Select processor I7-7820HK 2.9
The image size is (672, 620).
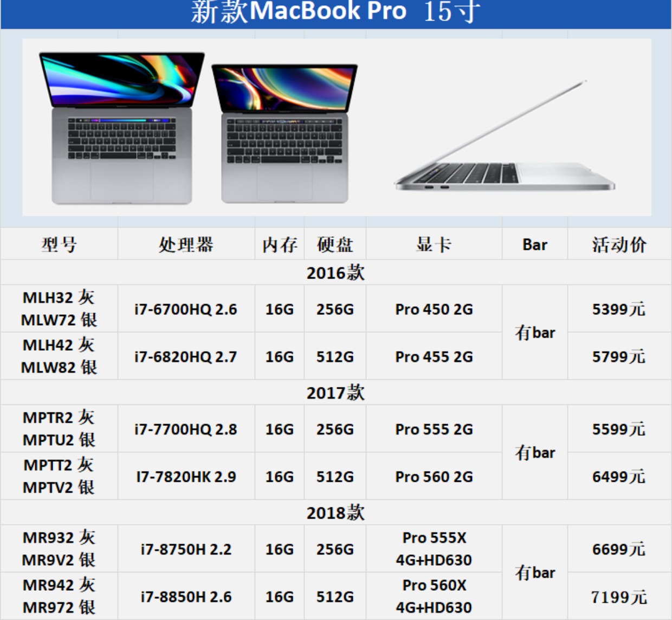pyautogui.click(x=186, y=477)
